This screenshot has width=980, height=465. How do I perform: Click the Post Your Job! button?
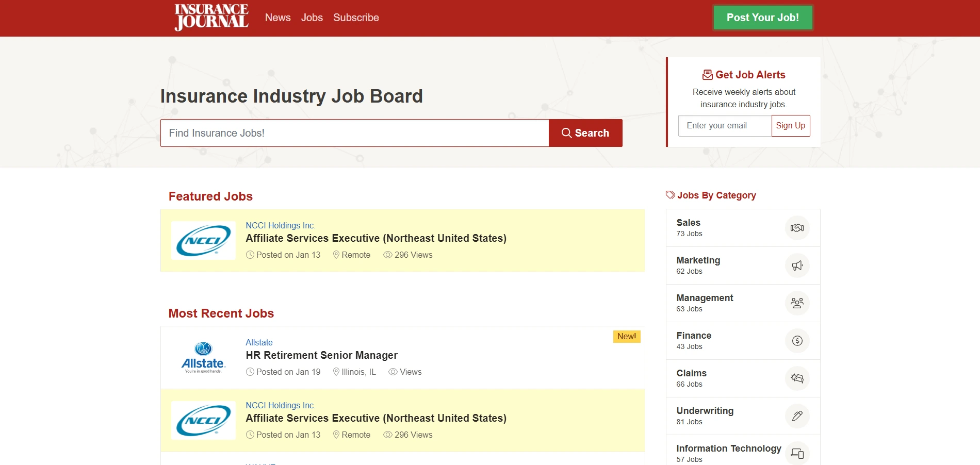click(763, 18)
